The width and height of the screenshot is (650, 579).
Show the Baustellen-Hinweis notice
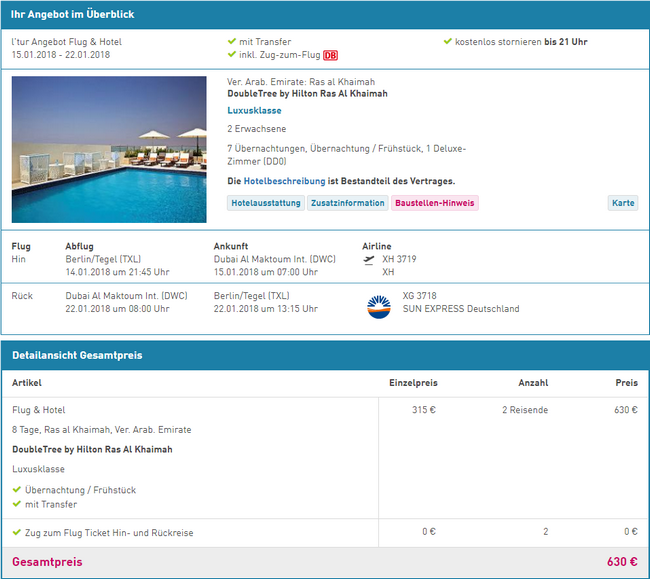coord(435,203)
